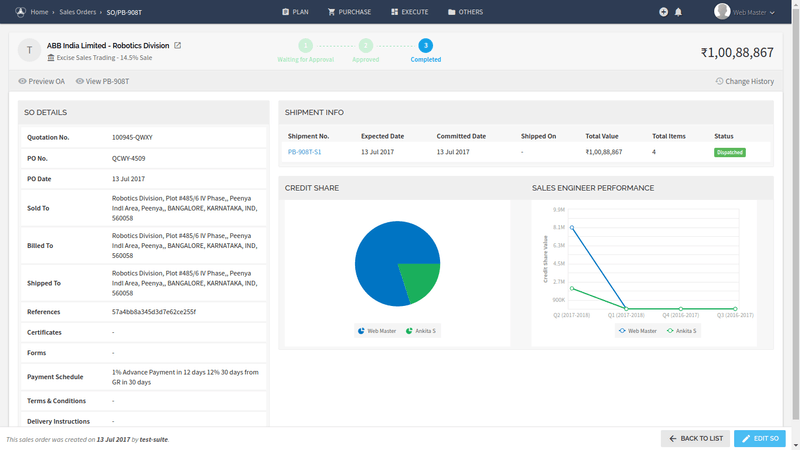Expand the Web Master account dropdown arrow
The height and width of the screenshot is (450, 800).
point(771,12)
